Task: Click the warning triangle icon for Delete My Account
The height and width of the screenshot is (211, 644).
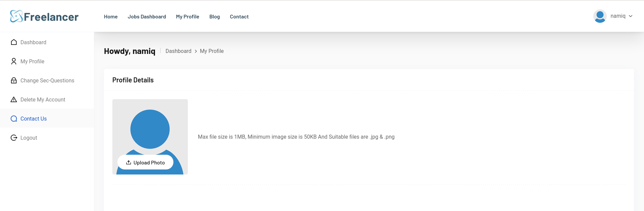Action: point(14,99)
